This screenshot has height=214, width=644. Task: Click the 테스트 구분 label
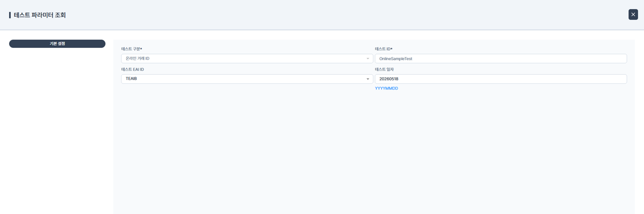tap(131, 49)
